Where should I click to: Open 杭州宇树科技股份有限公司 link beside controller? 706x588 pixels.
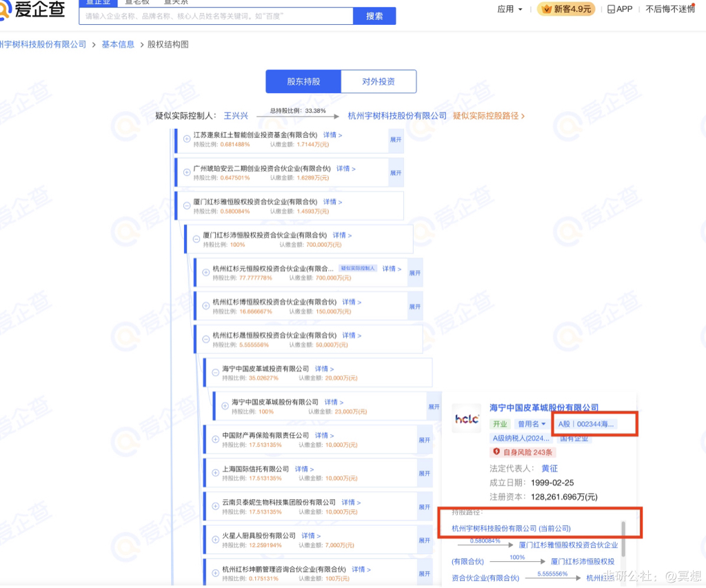(x=397, y=116)
